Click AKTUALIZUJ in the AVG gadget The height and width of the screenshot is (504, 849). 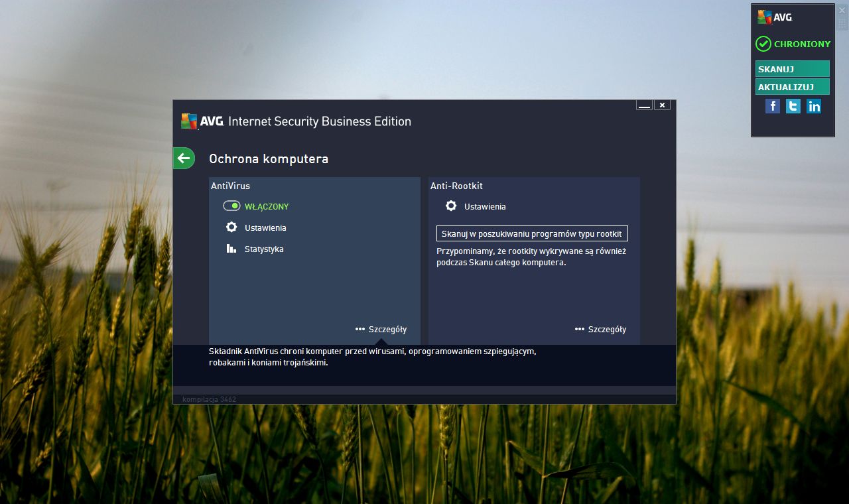pyautogui.click(x=793, y=87)
